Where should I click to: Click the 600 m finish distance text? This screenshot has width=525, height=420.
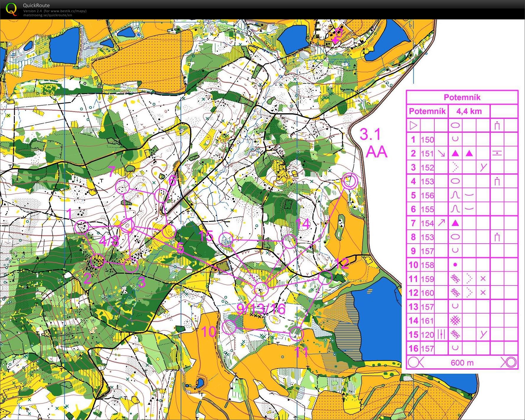[462, 362]
